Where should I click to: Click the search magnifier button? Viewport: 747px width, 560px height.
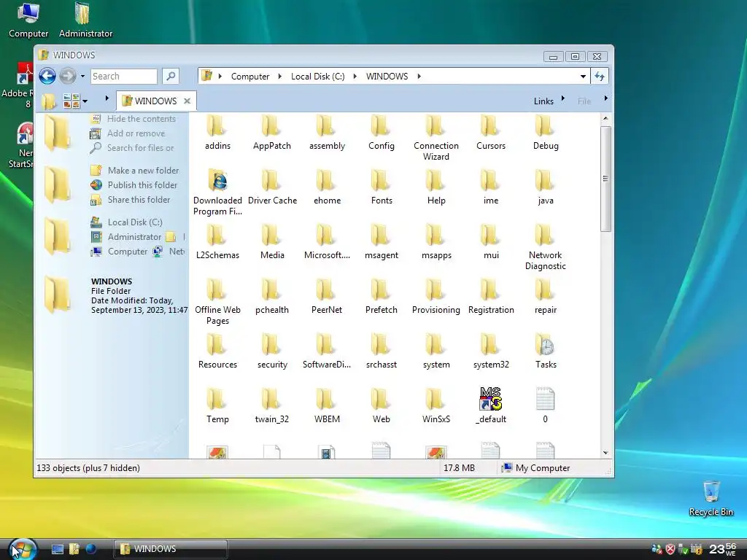(171, 76)
